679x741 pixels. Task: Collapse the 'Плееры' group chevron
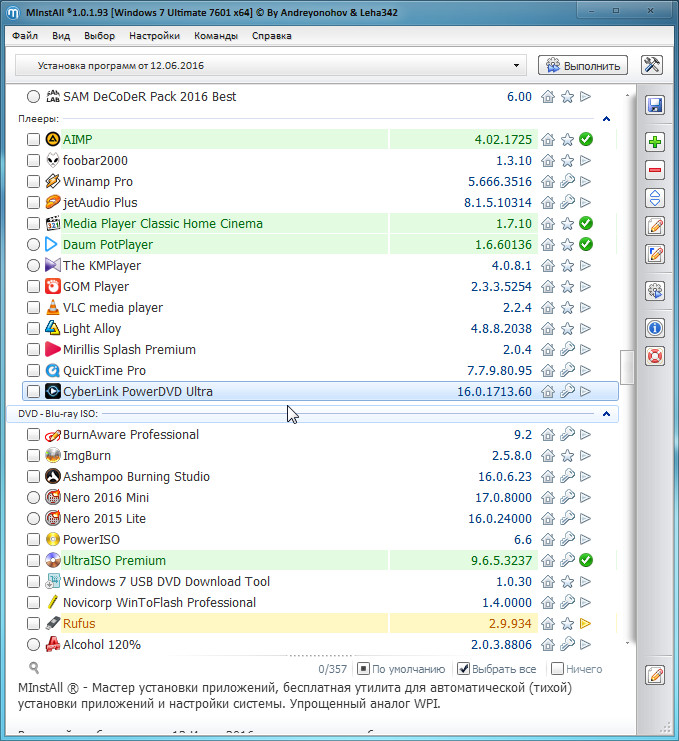[x=606, y=119]
